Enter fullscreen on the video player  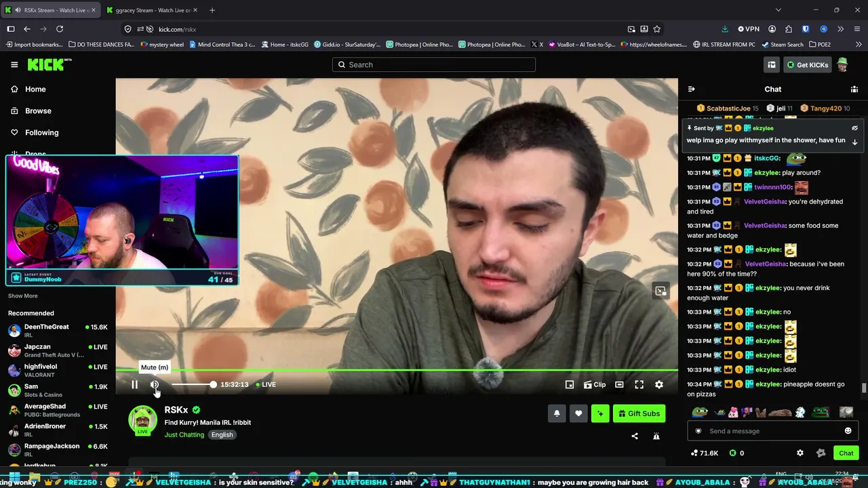click(x=639, y=384)
